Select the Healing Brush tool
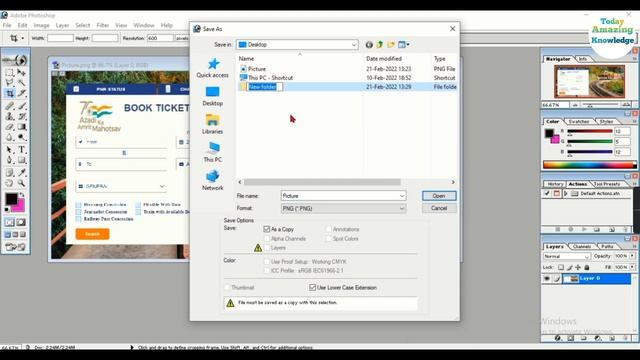 (9, 106)
